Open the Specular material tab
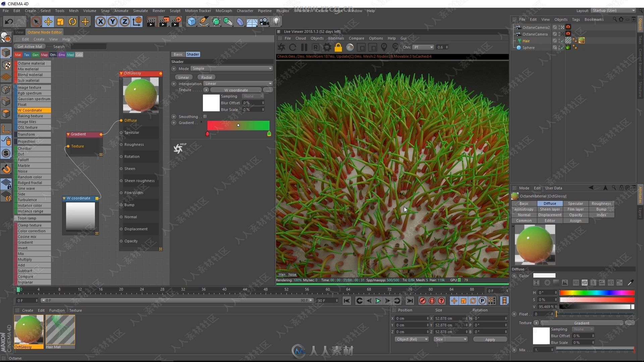The image size is (644, 362). click(x=575, y=203)
